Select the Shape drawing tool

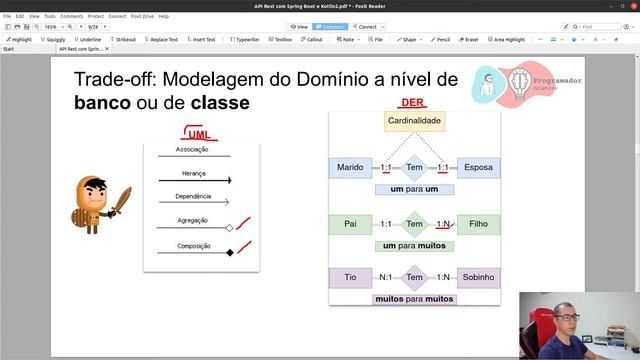407,40
